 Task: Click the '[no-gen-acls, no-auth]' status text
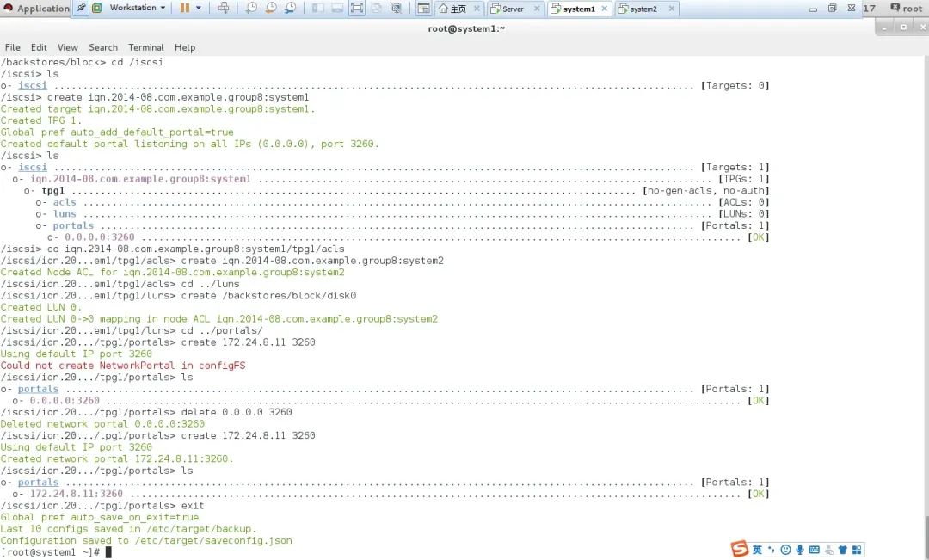point(705,191)
